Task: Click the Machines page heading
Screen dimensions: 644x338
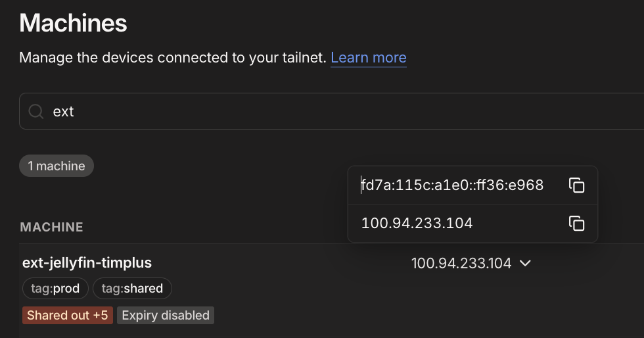Action: pyautogui.click(x=73, y=23)
